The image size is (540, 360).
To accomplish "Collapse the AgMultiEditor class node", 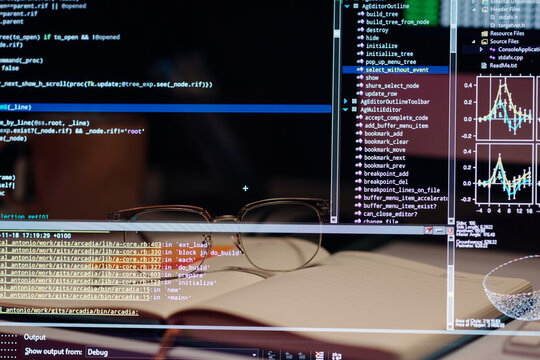I will [x=345, y=110].
